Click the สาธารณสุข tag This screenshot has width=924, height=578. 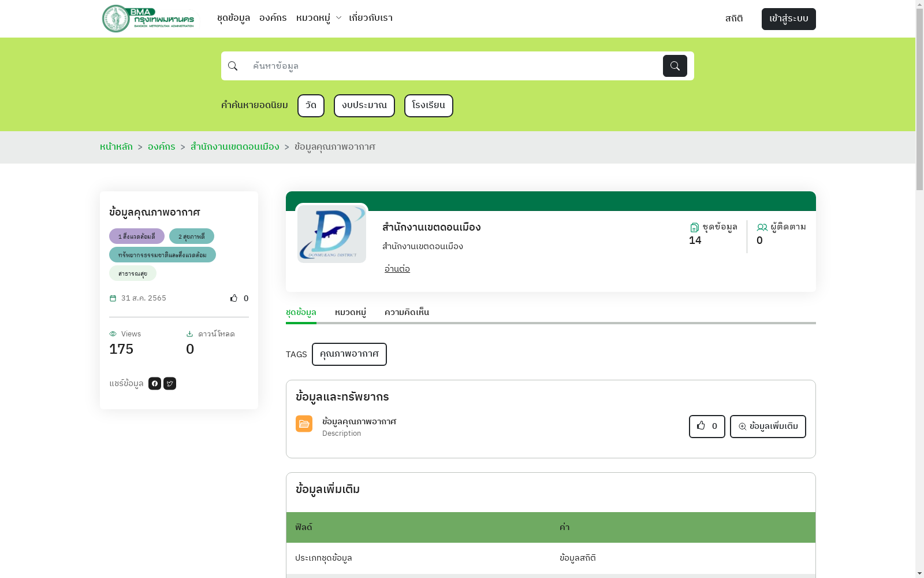133,273
